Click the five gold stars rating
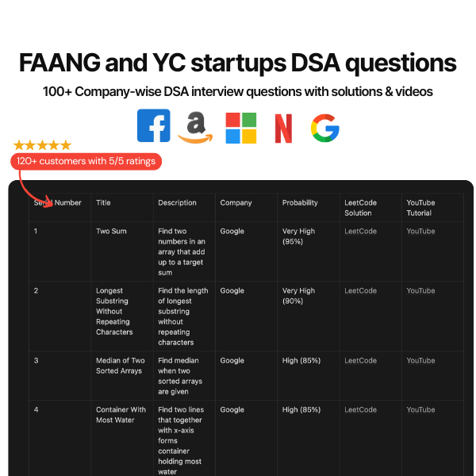The height and width of the screenshot is (476, 476). click(42, 145)
